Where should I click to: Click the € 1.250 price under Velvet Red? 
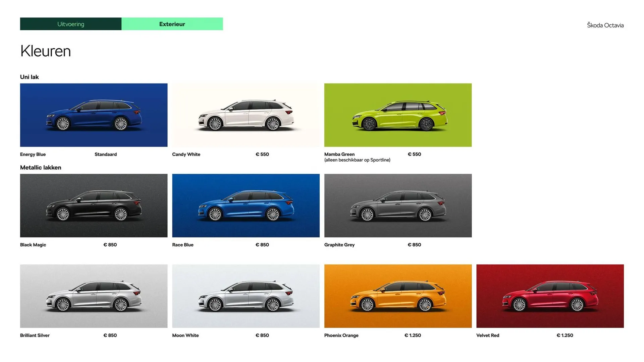565,335
